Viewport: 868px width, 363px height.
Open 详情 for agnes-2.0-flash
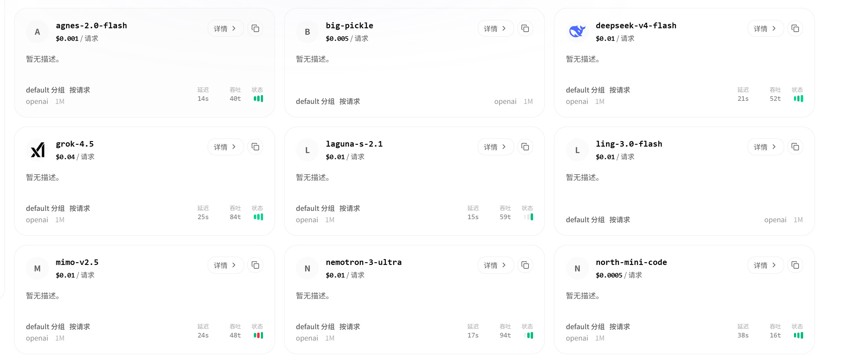(226, 29)
